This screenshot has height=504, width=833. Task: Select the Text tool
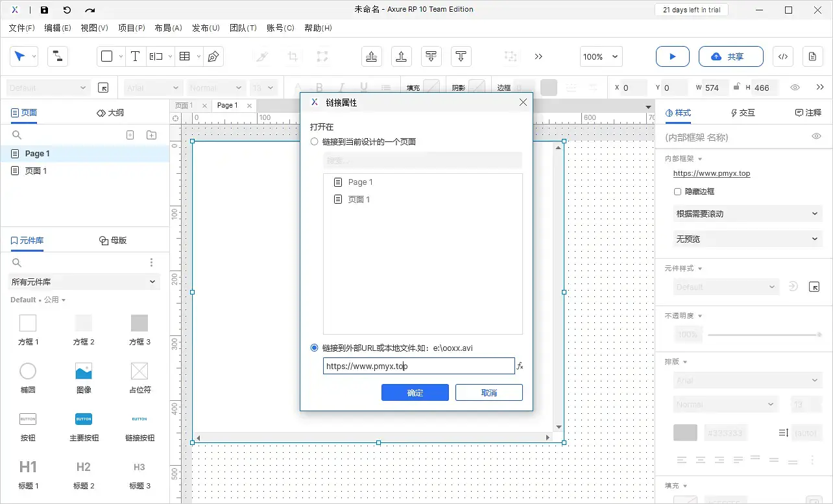tap(136, 56)
